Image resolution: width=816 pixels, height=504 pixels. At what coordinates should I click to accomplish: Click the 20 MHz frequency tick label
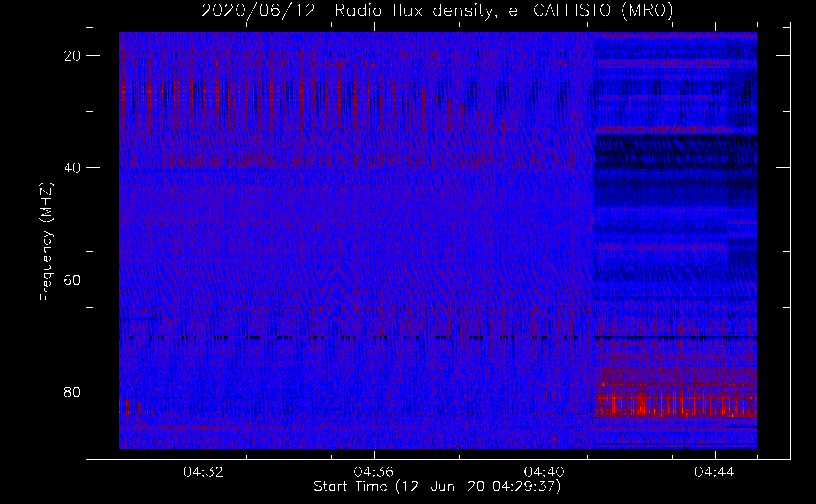point(72,56)
